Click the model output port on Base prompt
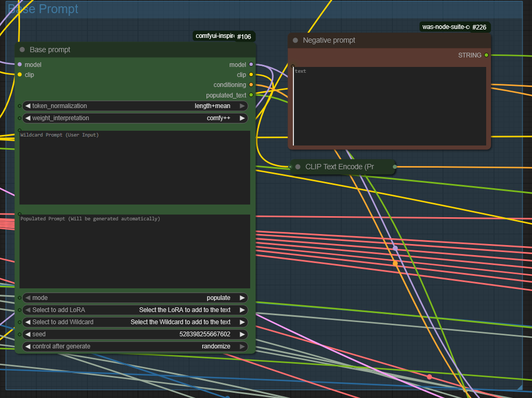 251,64
